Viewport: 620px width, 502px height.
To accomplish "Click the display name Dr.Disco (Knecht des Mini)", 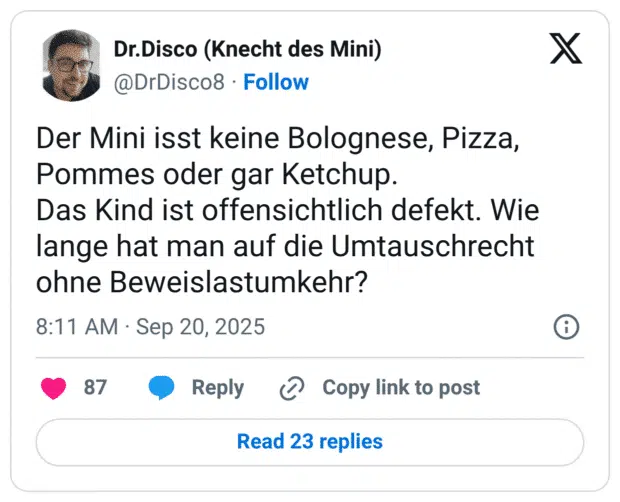I will pos(247,49).
